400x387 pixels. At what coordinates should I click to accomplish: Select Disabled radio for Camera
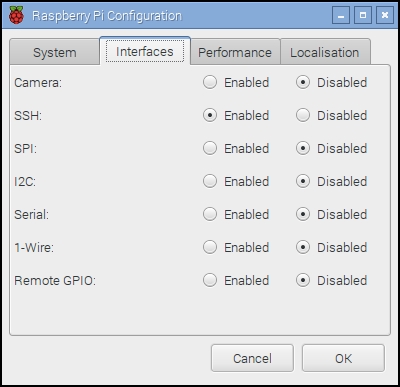tap(303, 82)
